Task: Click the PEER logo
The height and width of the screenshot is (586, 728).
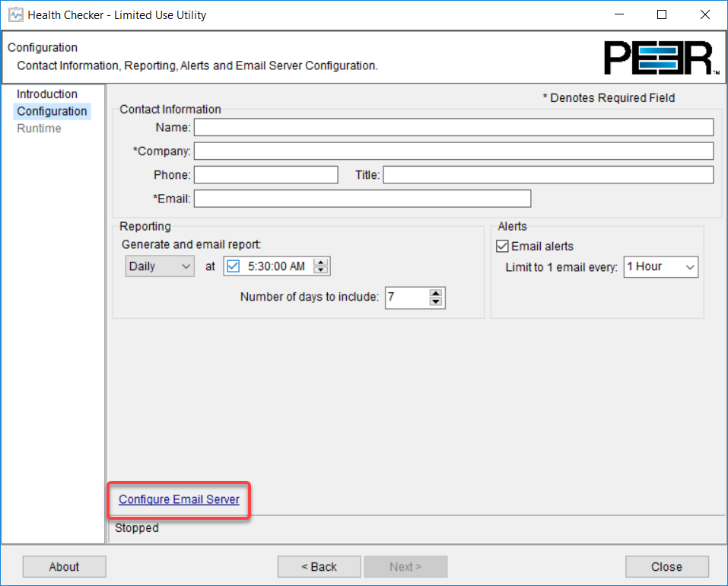Action: (x=661, y=57)
